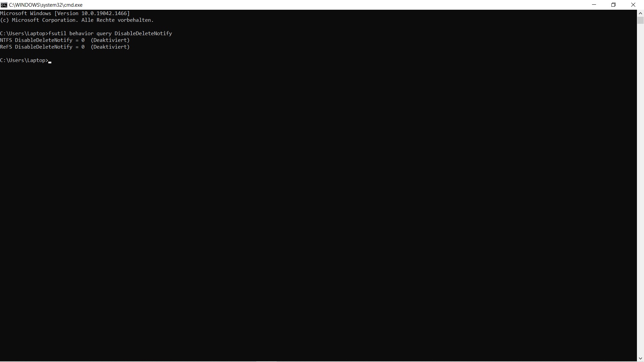Click the title bar text C:\WINDOWS\system32\cmd.exe

click(46, 5)
